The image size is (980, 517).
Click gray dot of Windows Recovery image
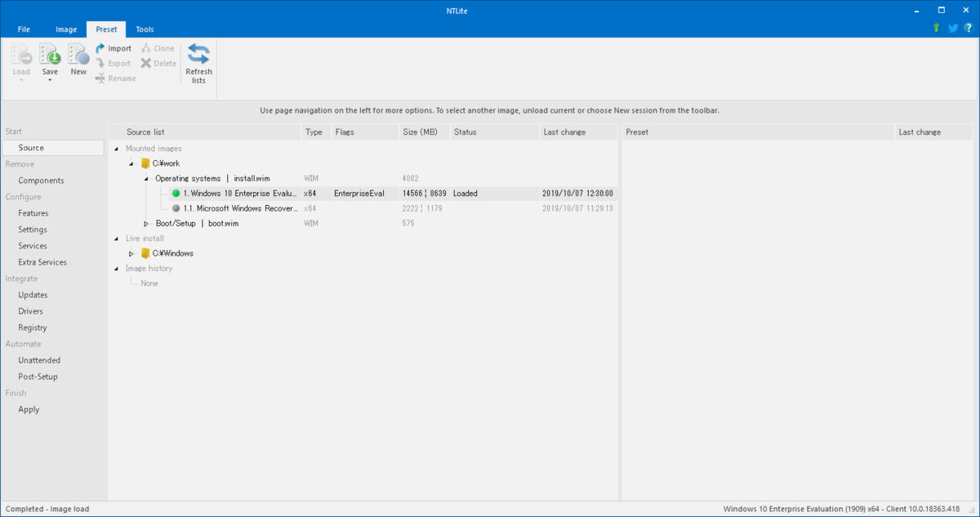click(x=176, y=208)
